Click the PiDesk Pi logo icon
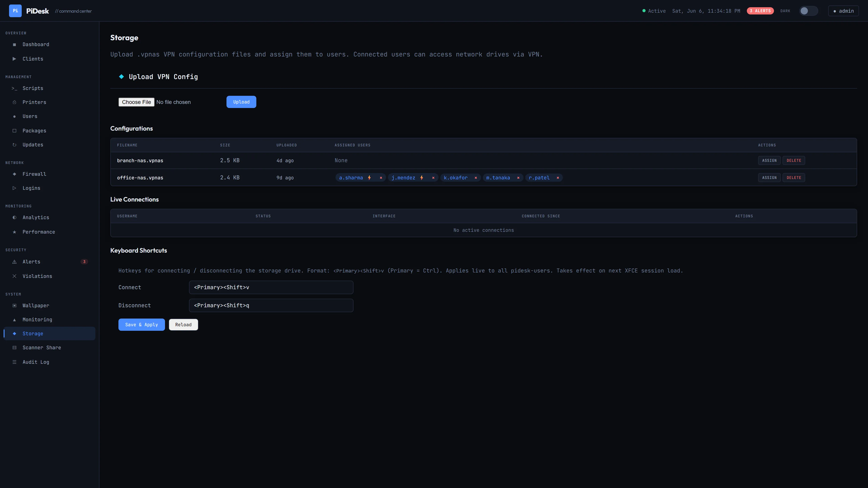 coord(15,11)
